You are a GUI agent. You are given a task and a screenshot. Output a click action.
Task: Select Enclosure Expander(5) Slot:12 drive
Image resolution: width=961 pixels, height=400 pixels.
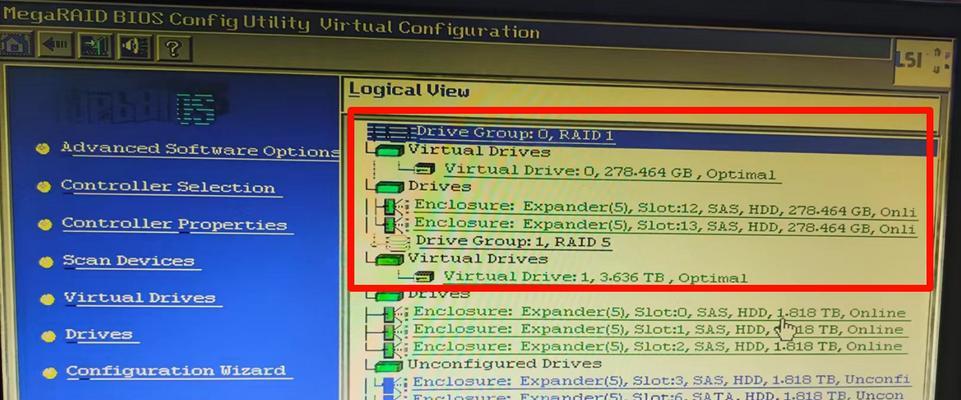[x=665, y=208]
